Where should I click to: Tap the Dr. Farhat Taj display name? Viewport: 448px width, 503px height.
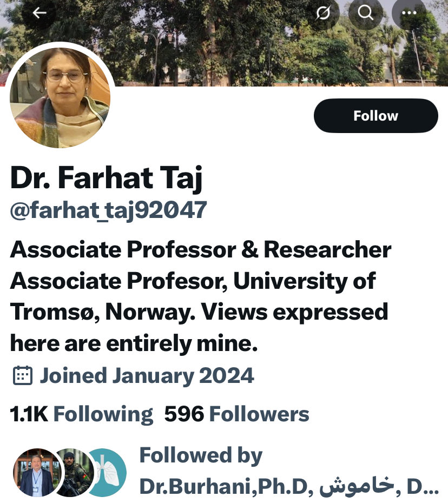click(x=106, y=178)
